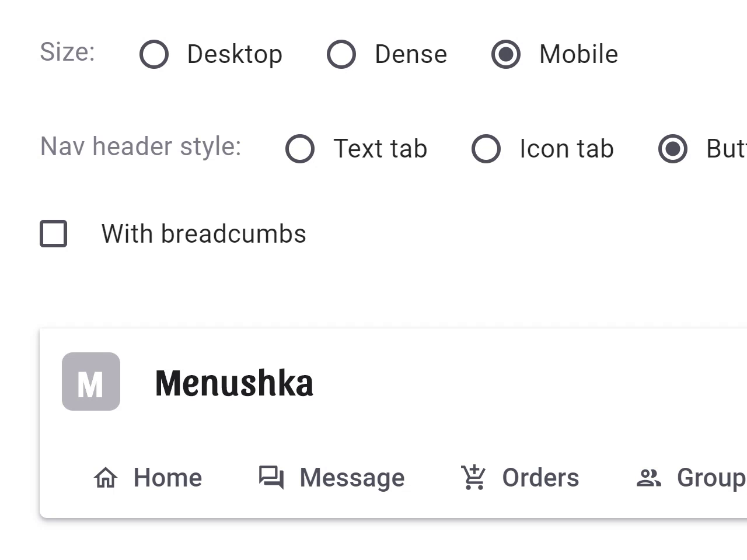Open the Message navigation item
Viewport: 747px width, 560px height.
[x=331, y=478]
